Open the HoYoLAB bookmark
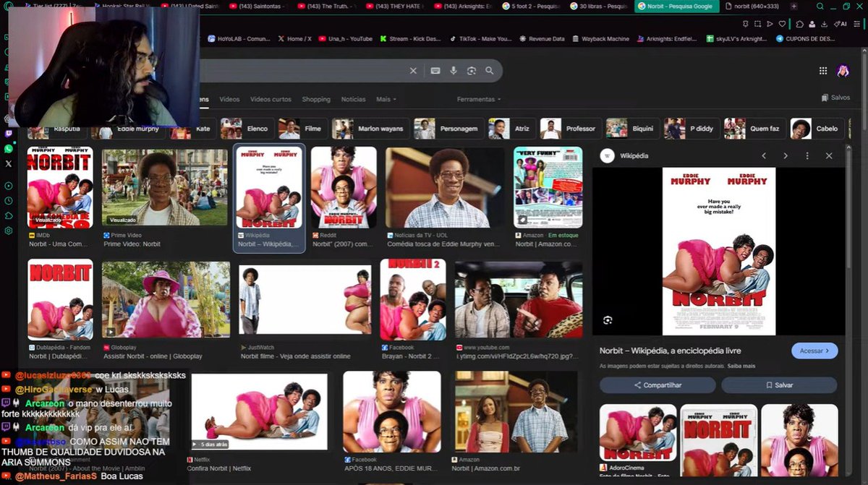This screenshot has width=868, height=485. (x=237, y=39)
